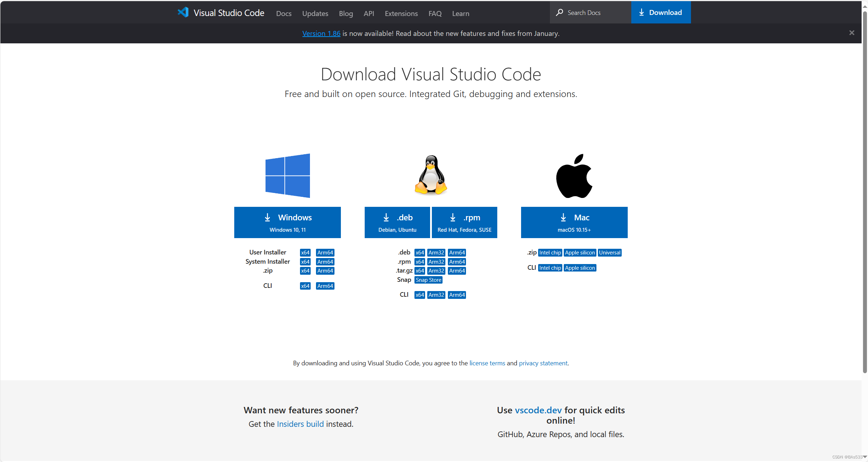Select Linux .deb Arm64
The height and width of the screenshot is (462, 868).
coord(457,253)
